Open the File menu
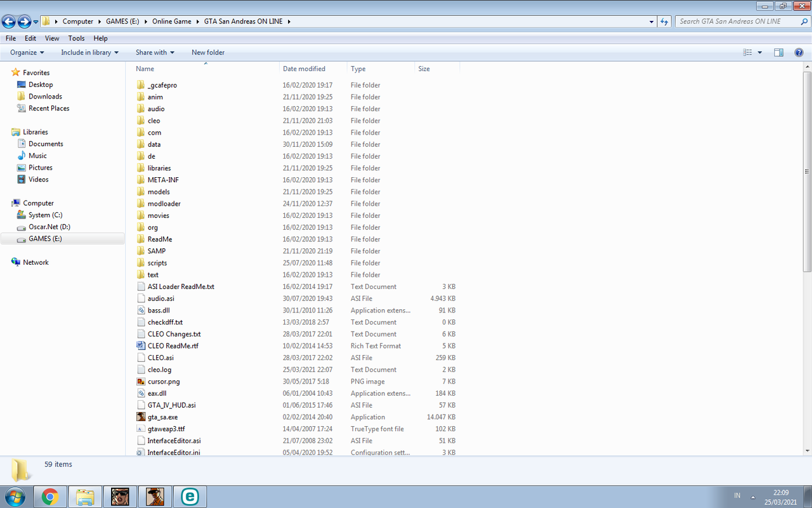 [10, 39]
